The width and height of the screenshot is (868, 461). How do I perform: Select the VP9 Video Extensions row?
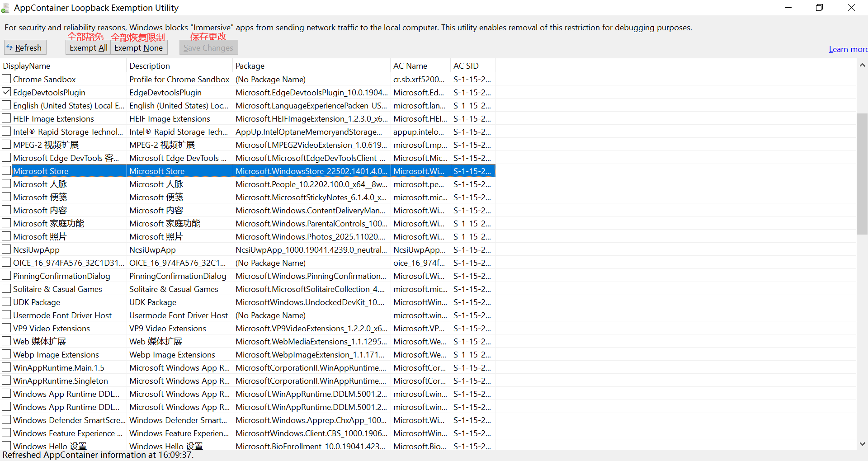[x=248, y=328]
